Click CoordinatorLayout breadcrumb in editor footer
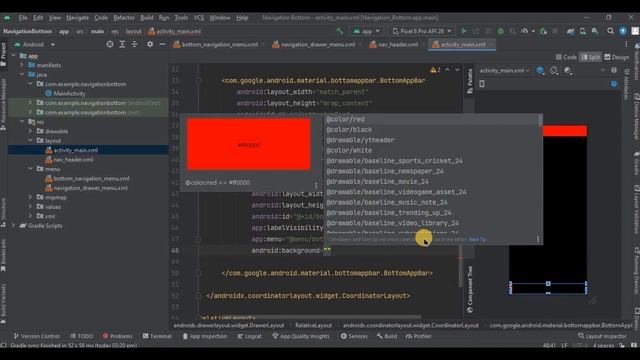This screenshot has height=360, width=640. 411,325
